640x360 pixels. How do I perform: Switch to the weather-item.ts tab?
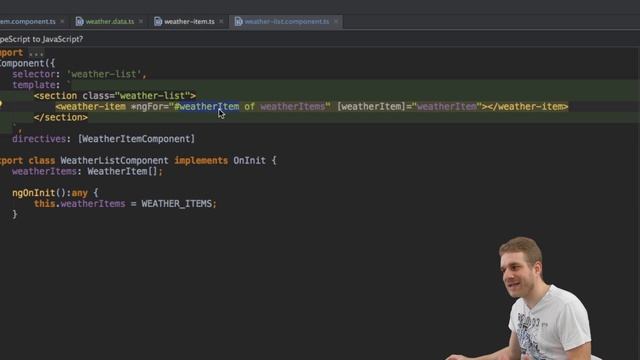click(189, 22)
